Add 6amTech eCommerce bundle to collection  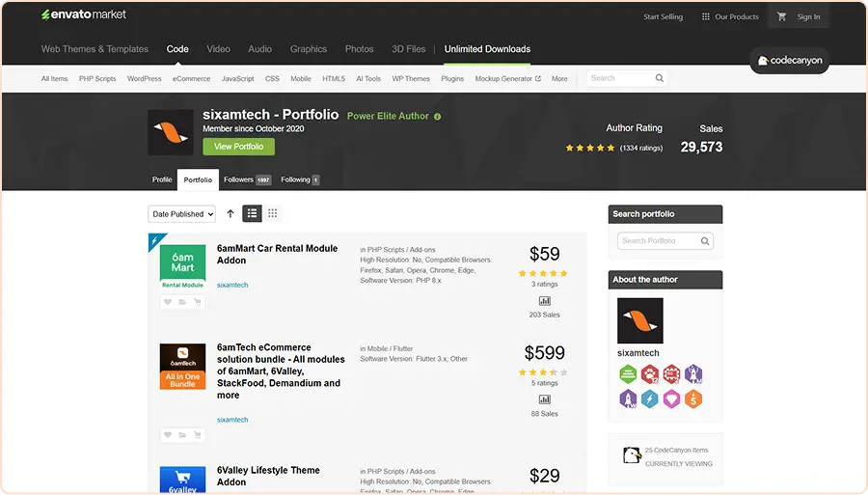[182, 434]
